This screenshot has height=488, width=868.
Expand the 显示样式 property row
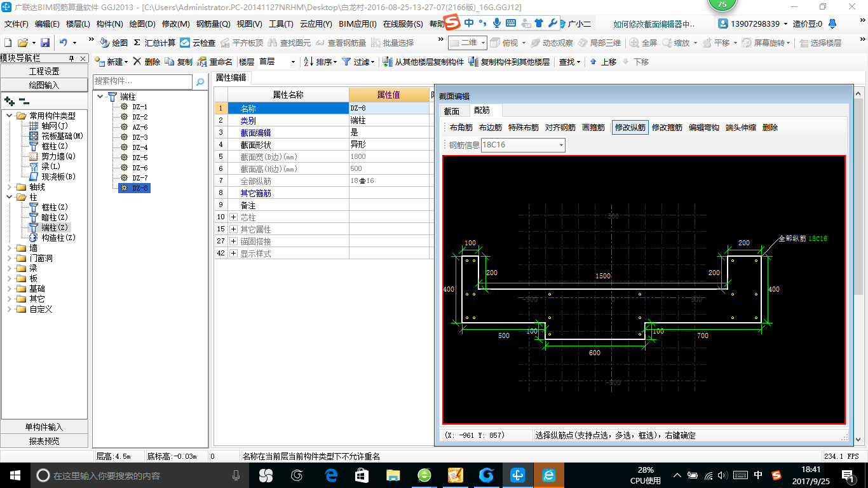(234, 254)
